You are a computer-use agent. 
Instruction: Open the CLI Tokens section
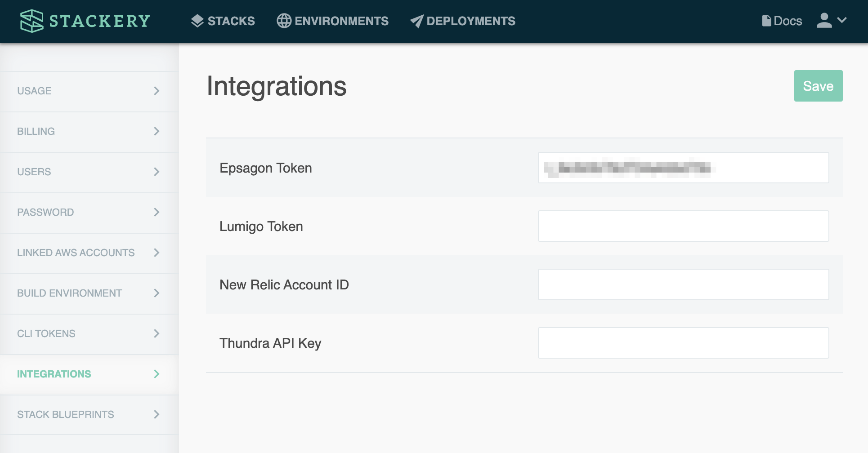[89, 334]
